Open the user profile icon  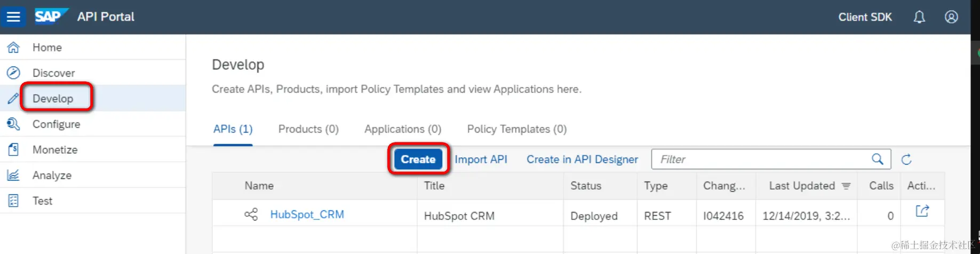[x=951, y=17]
